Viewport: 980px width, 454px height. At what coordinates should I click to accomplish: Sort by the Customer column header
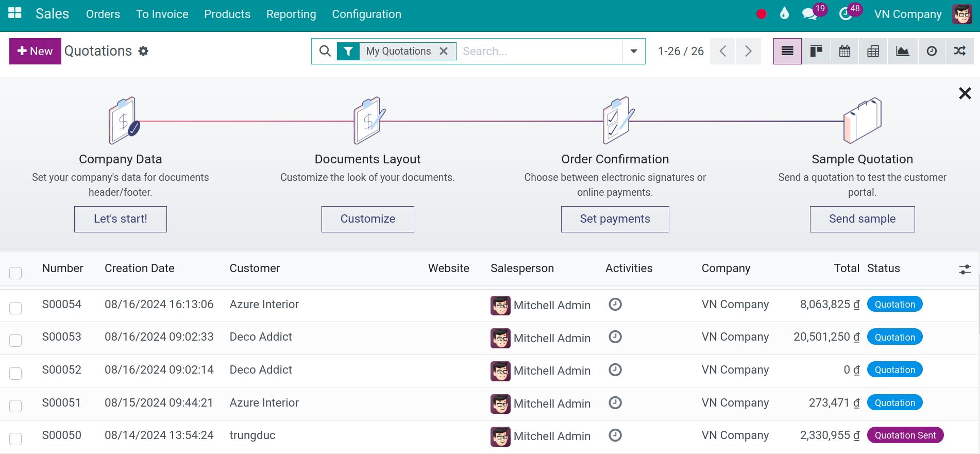255,268
